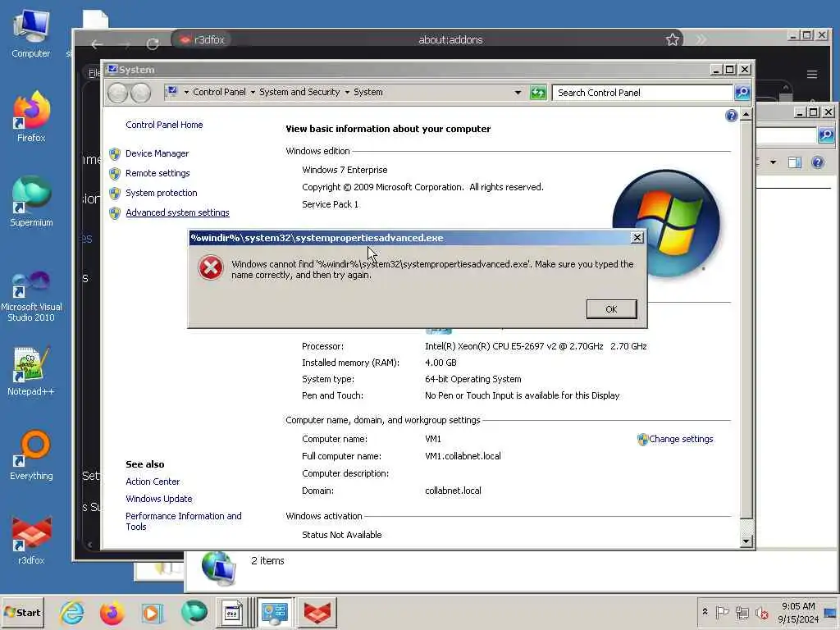Go to Control Panel Home
Screen dimensions: 840x630
coord(164,125)
